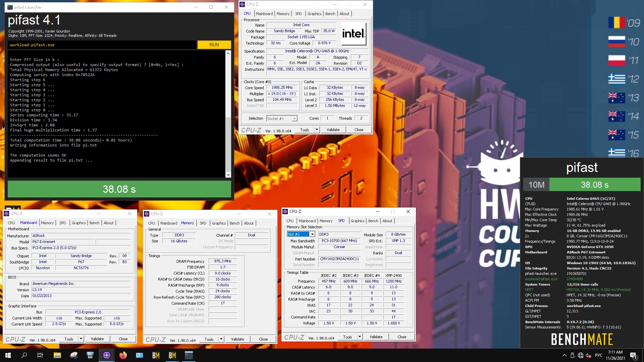Click the Intel logo in the CPU-Z CPU window
The width and height of the screenshot is (644, 362).
354,34
